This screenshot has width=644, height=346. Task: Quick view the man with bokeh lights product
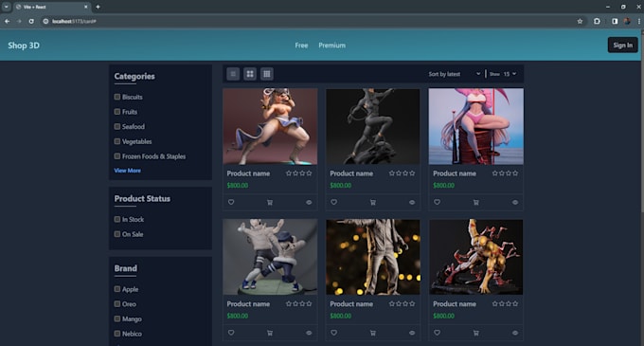point(412,333)
